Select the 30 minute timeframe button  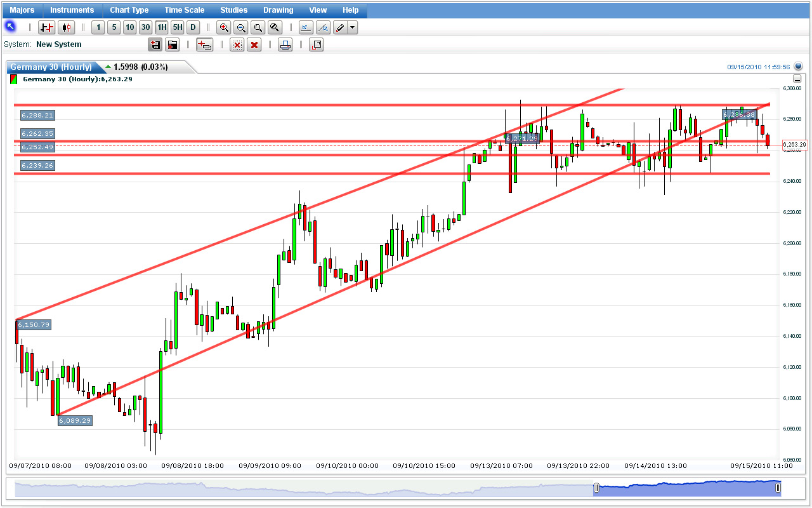145,27
